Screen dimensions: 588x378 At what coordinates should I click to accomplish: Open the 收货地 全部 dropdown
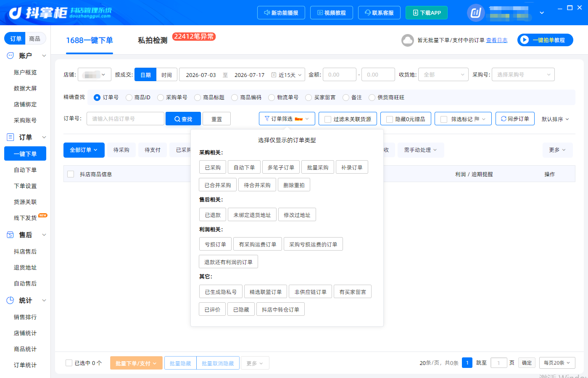pos(444,75)
